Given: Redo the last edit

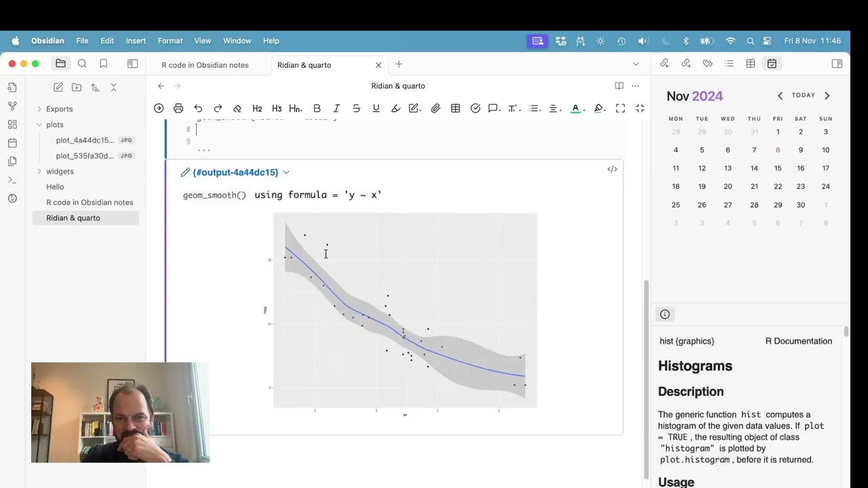Looking at the screenshot, I should (218, 108).
